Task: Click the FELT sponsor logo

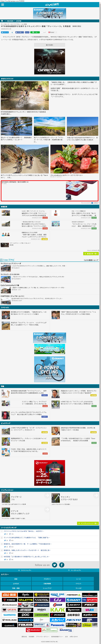Action: (x=90, y=605)
